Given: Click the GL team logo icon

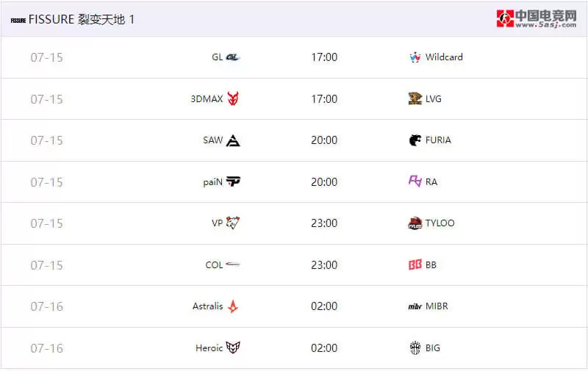Looking at the screenshot, I should (233, 57).
